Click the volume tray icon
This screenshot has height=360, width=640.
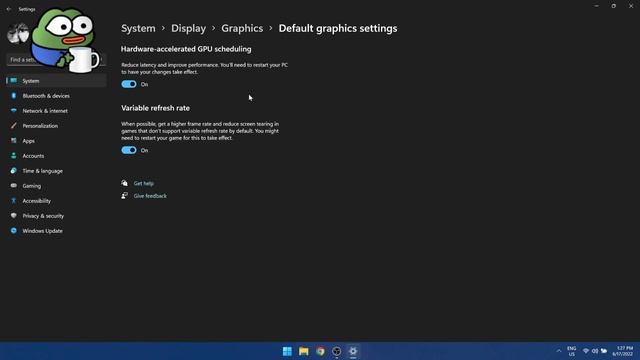point(595,351)
